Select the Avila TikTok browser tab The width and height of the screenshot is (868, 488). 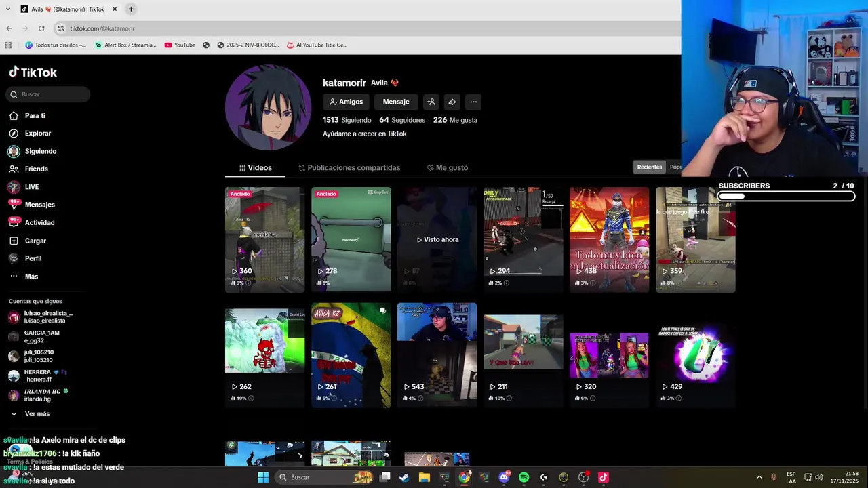point(68,9)
